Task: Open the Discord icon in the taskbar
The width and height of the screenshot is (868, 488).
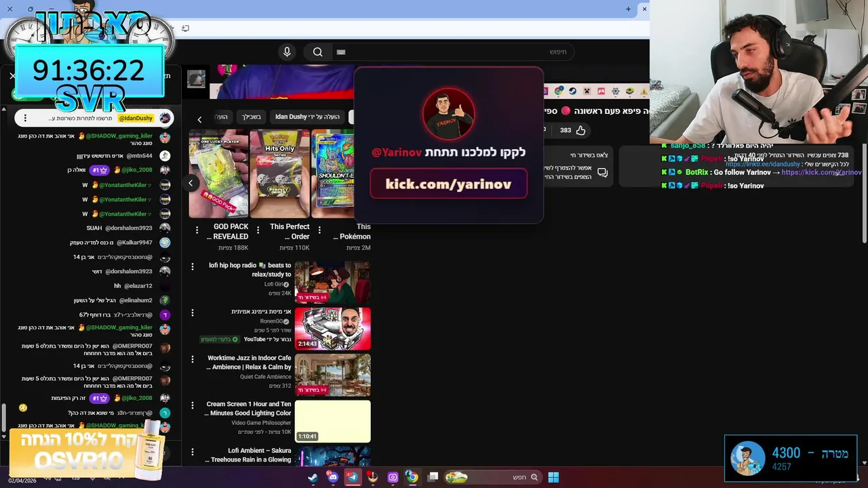Action: click(x=332, y=477)
